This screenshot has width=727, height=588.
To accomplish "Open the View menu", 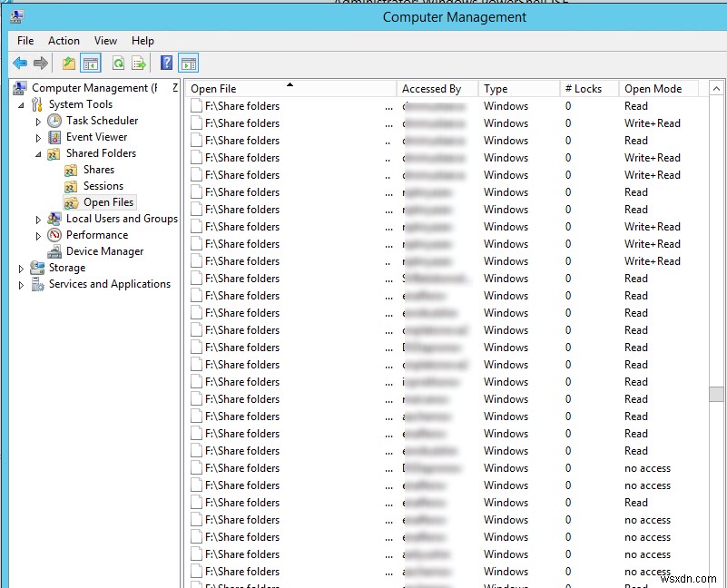I will click(x=105, y=40).
